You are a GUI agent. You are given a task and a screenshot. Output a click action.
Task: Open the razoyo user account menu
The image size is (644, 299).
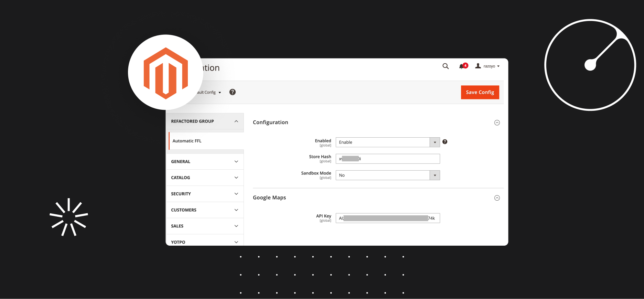[487, 66]
